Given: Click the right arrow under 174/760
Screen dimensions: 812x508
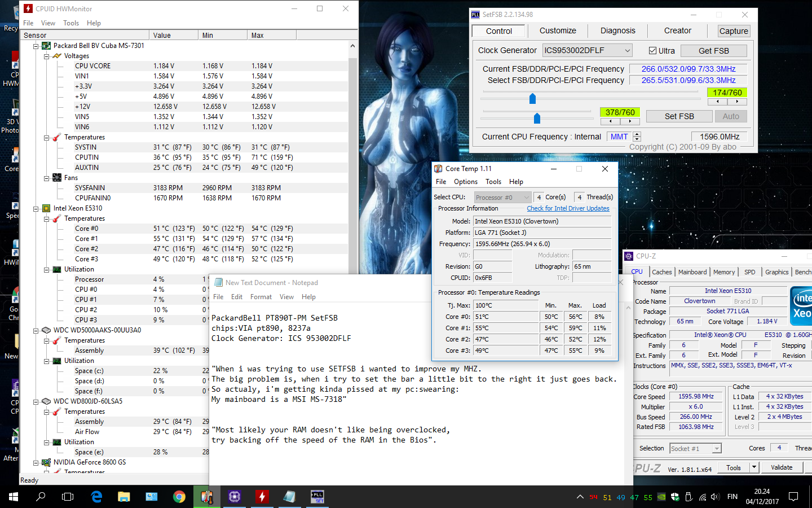Looking at the screenshot, I should coord(737,102).
